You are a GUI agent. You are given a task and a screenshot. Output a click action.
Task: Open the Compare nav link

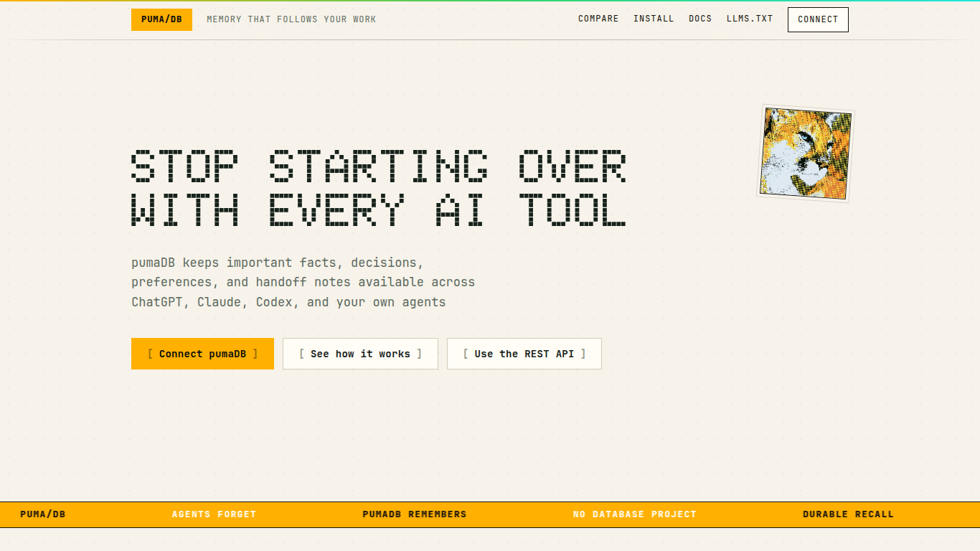click(598, 19)
